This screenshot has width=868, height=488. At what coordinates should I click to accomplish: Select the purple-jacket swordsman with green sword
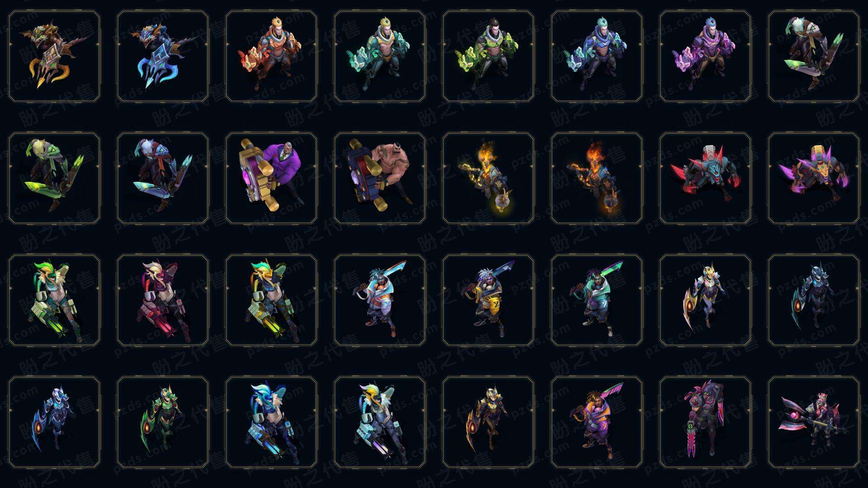(x=597, y=422)
